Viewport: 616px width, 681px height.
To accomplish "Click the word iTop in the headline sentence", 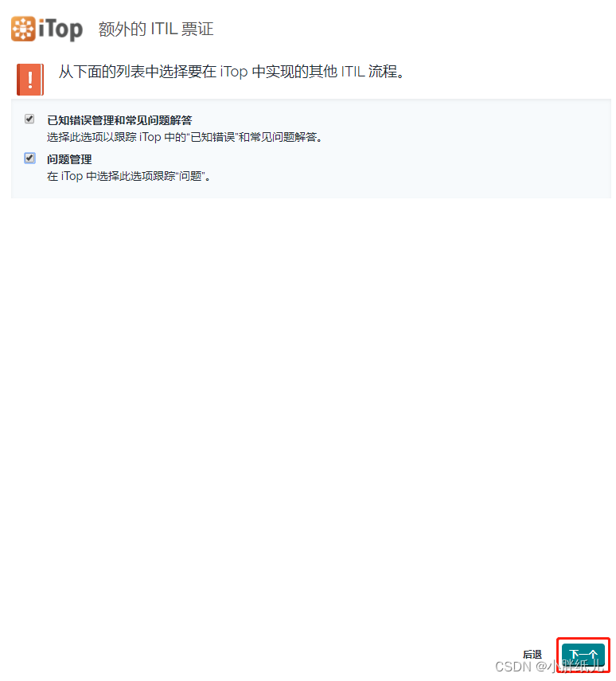I will click(x=233, y=72).
